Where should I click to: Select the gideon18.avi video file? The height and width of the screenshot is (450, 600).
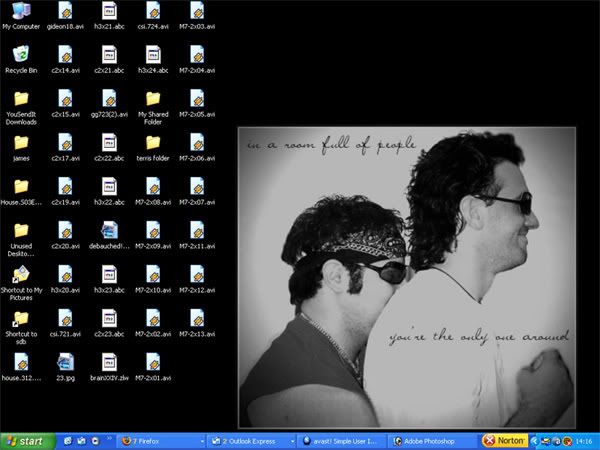click(64, 12)
